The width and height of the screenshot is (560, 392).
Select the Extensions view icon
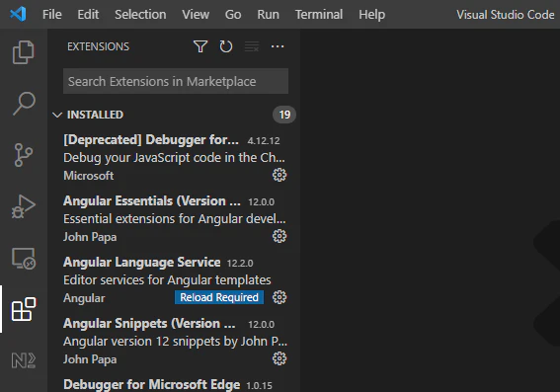click(x=24, y=309)
